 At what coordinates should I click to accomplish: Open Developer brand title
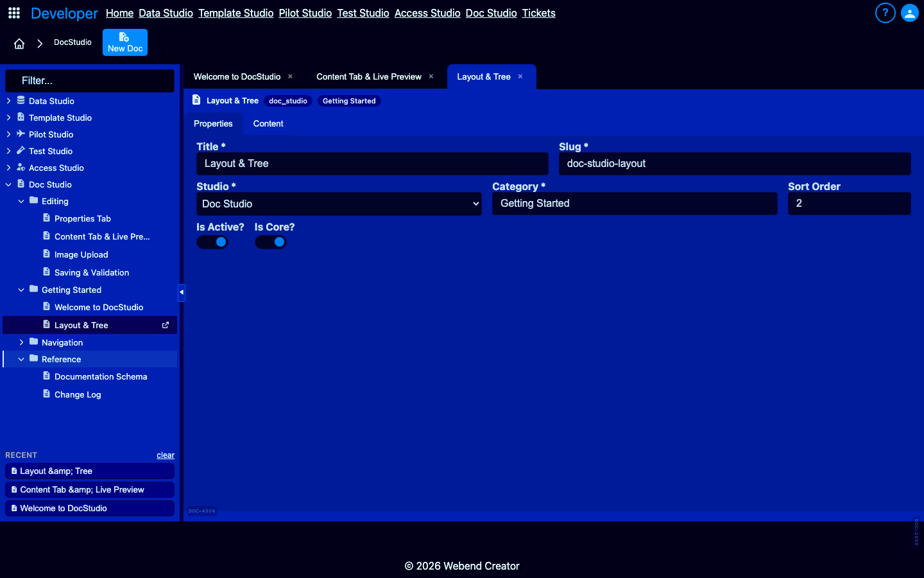(x=64, y=13)
